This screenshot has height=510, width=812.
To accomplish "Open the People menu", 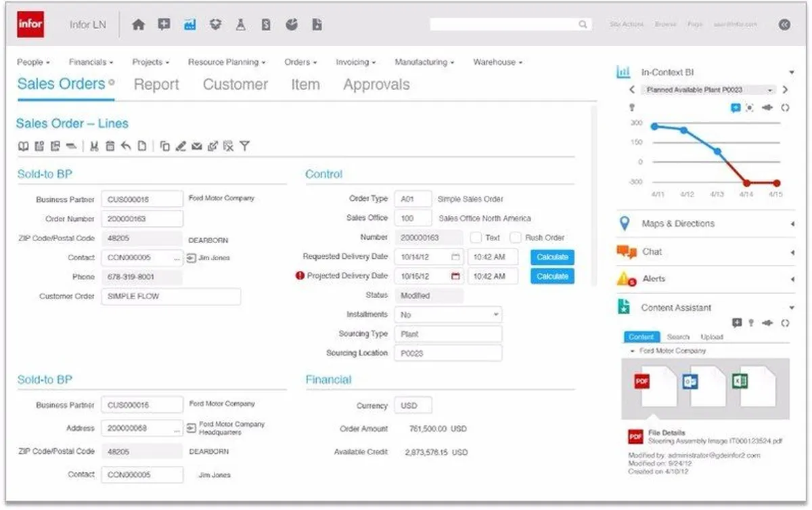I will (33, 62).
